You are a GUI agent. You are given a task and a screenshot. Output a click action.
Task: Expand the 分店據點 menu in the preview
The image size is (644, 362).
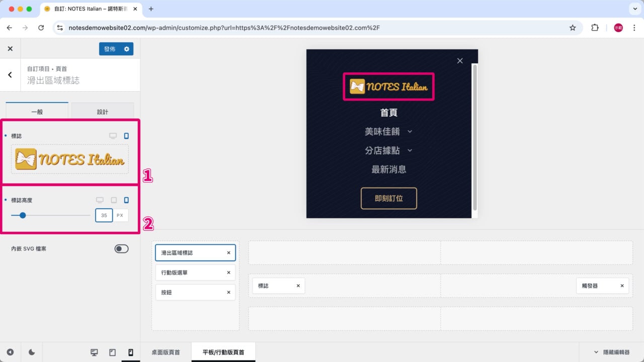coord(388,150)
